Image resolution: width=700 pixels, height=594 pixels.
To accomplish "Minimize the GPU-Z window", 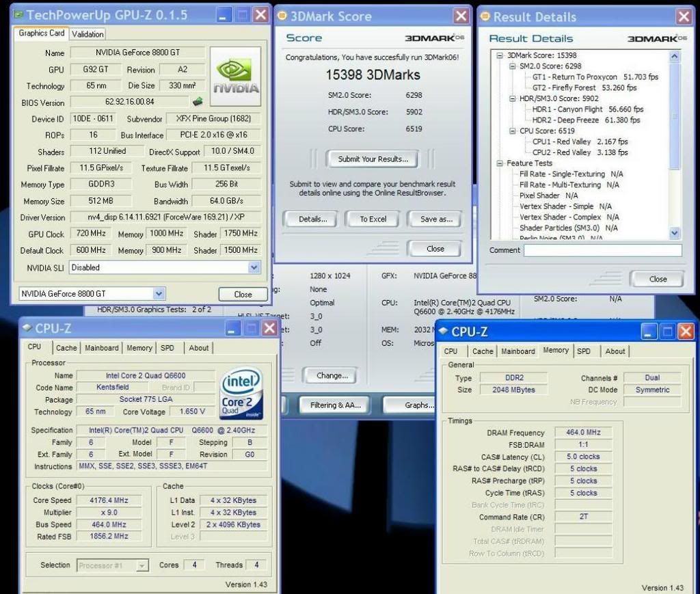I will click(224, 15).
